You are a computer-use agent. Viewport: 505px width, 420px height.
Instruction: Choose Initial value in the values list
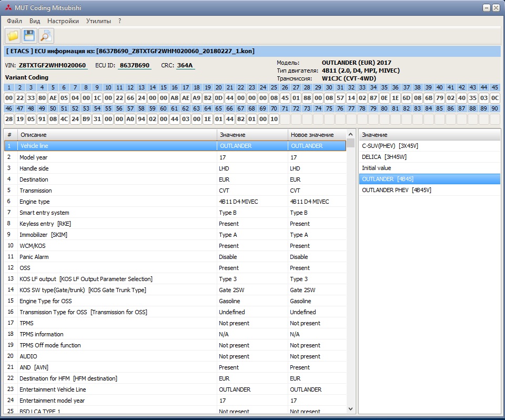tap(430, 168)
